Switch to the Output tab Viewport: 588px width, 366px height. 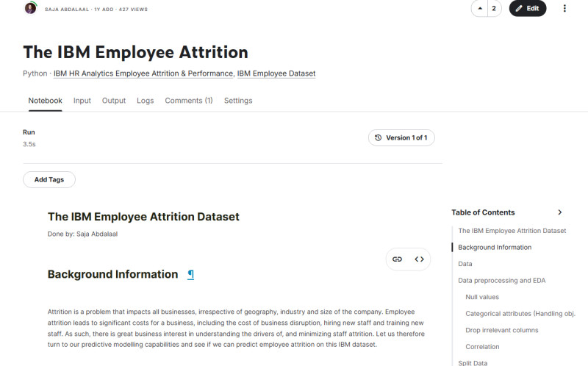point(114,101)
